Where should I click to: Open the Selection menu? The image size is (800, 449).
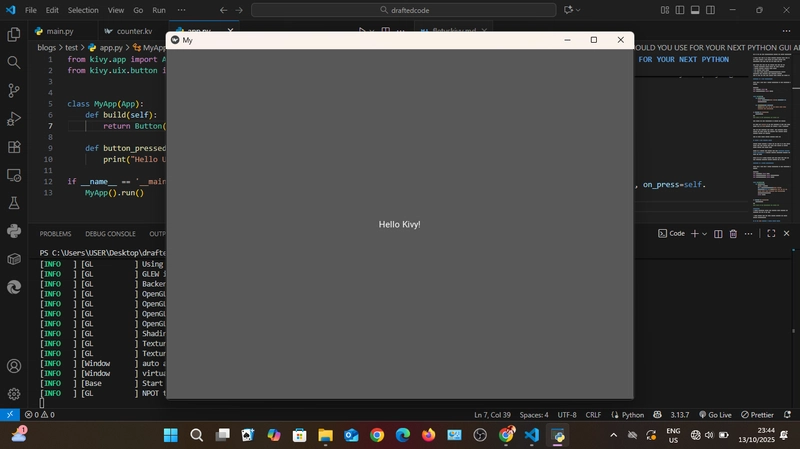(x=82, y=10)
